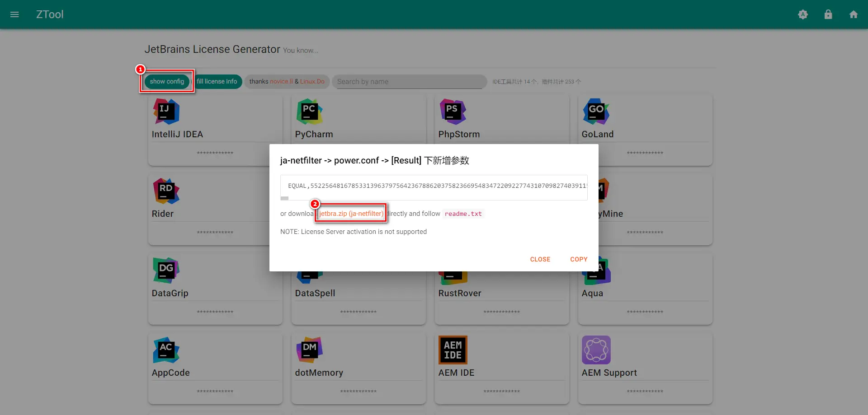Click the PyCharm logo icon

point(310,112)
